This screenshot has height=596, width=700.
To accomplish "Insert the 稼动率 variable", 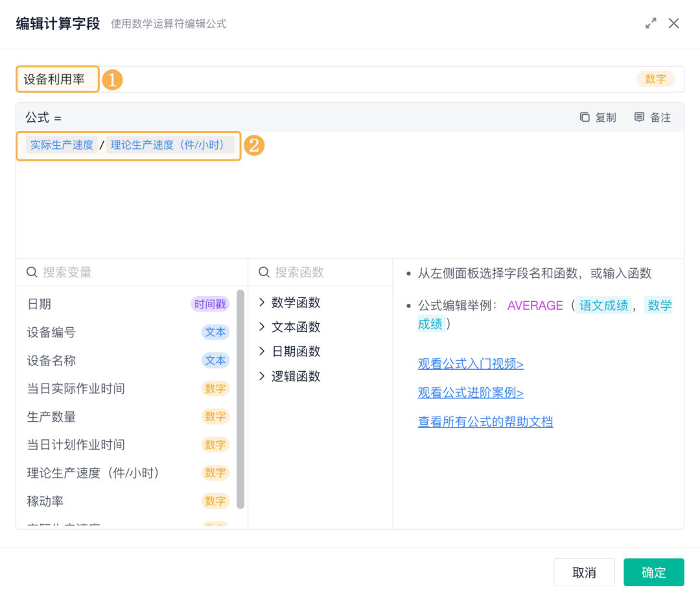I will [128, 501].
